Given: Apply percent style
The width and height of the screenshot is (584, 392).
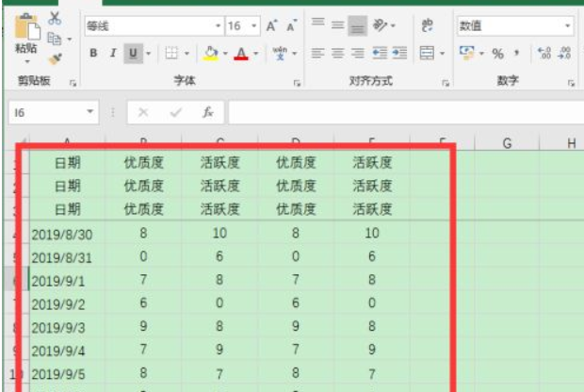Looking at the screenshot, I should click(498, 54).
